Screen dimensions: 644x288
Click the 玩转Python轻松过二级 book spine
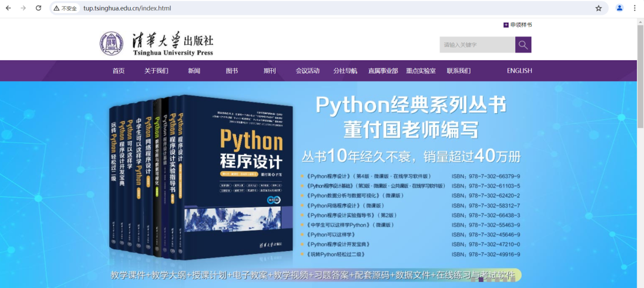coord(114,176)
